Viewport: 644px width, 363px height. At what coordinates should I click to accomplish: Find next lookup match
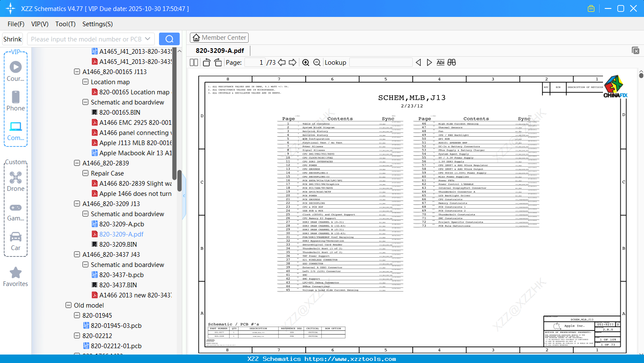click(x=429, y=62)
